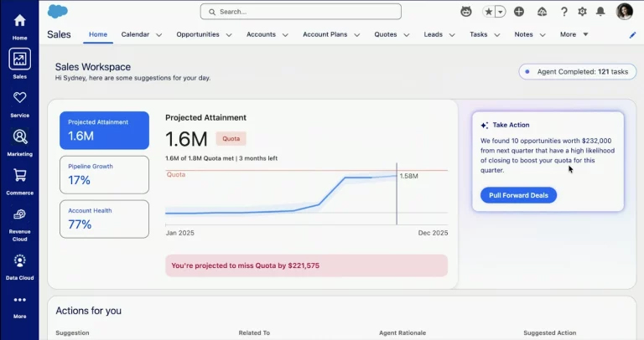Open the Sales app in sidebar

tap(19, 59)
